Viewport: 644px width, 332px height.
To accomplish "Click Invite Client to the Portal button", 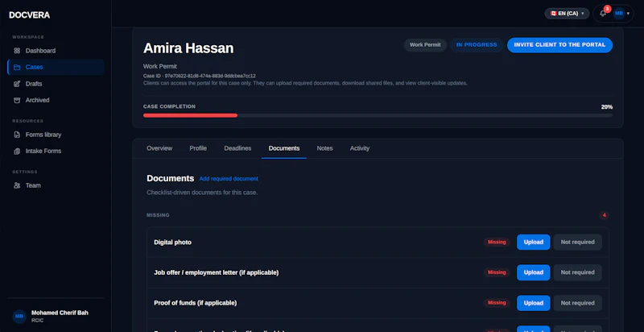I will coord(559,45).
